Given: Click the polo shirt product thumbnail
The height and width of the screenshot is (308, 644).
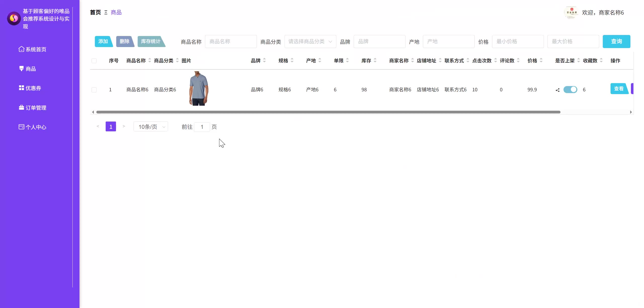Looking at the screenshot, I should coord(198,89).
